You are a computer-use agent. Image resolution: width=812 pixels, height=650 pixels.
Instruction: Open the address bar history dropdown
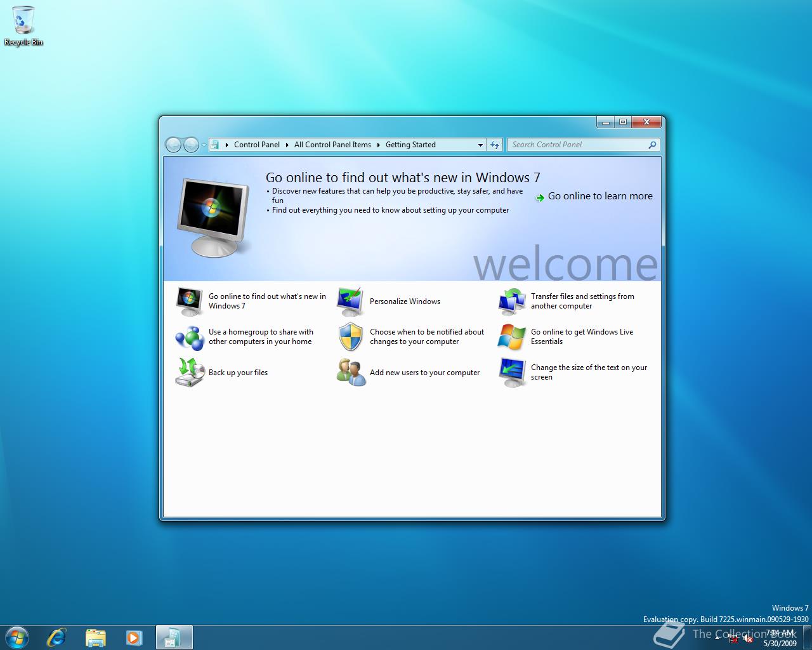(480, 145)
